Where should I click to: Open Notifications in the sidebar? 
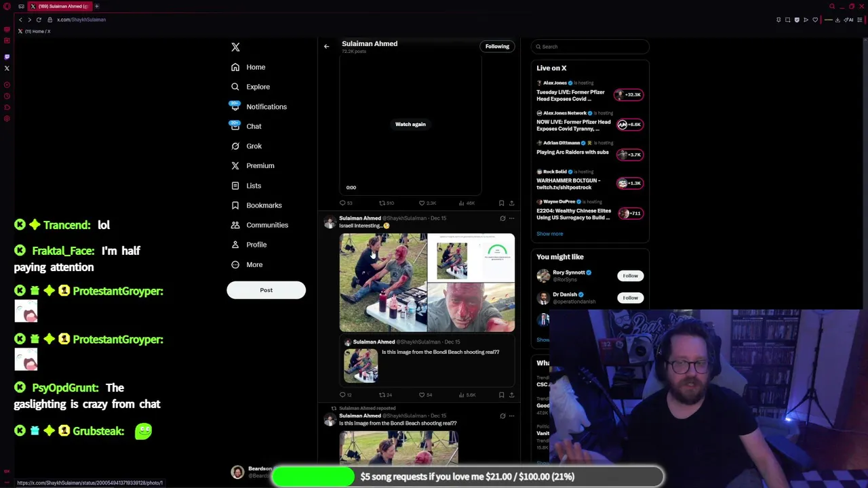point(258,106)
